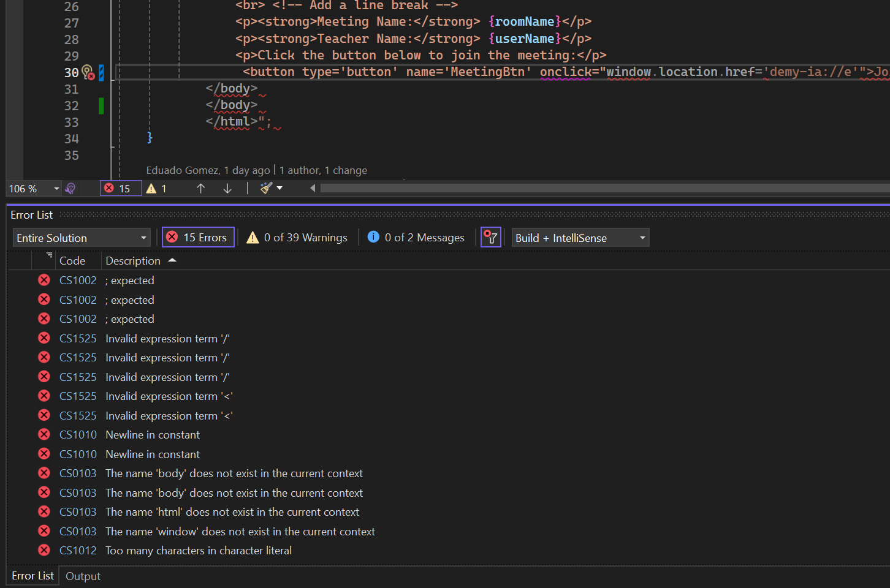890x588 pixels.
Task: Click CodeLens '1 author, 1 change' text
Action: [x=324, y=170]
